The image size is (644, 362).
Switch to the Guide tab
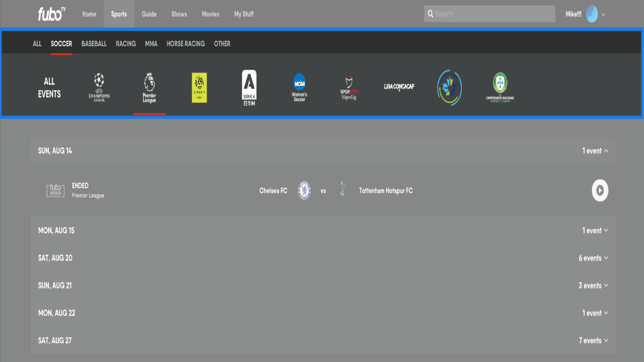149,14
